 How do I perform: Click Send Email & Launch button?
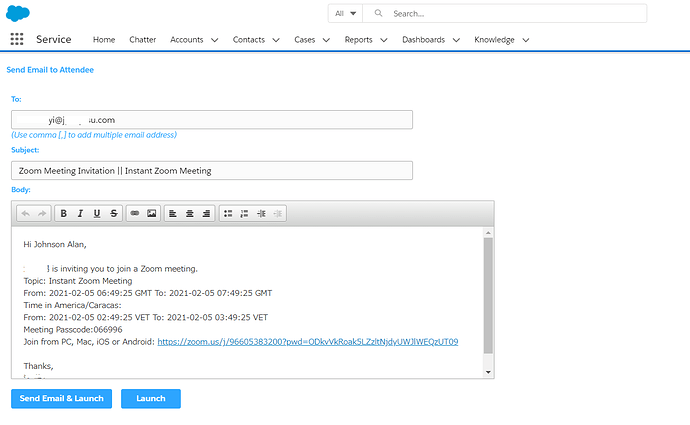point(62,399)
